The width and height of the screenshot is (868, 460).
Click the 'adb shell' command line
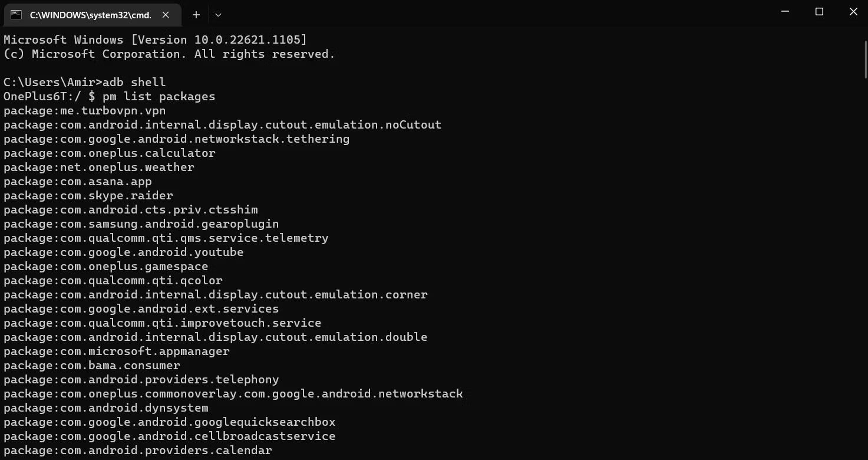click(85, 83)
